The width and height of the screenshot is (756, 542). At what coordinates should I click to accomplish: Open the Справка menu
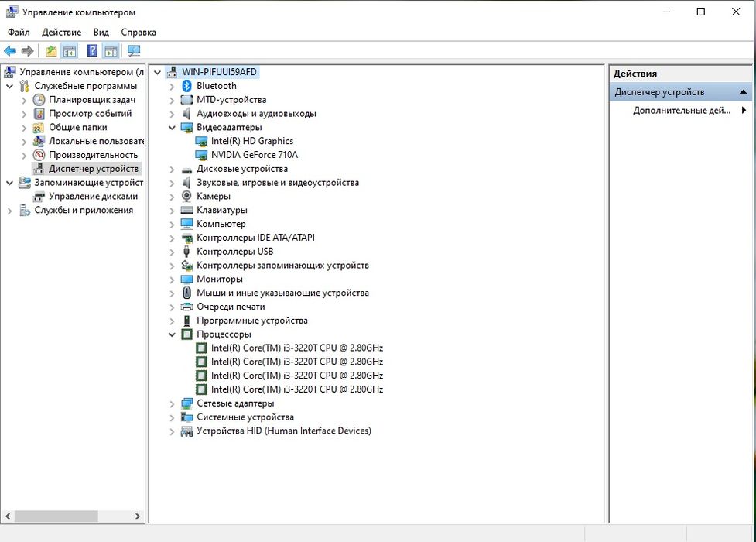[139, 33]
